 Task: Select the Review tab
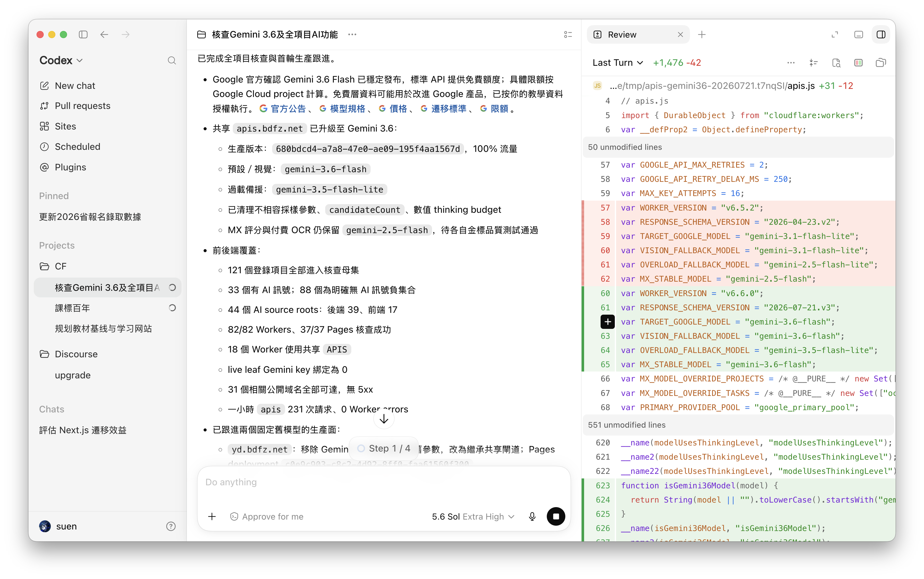[x=622, y=35]
